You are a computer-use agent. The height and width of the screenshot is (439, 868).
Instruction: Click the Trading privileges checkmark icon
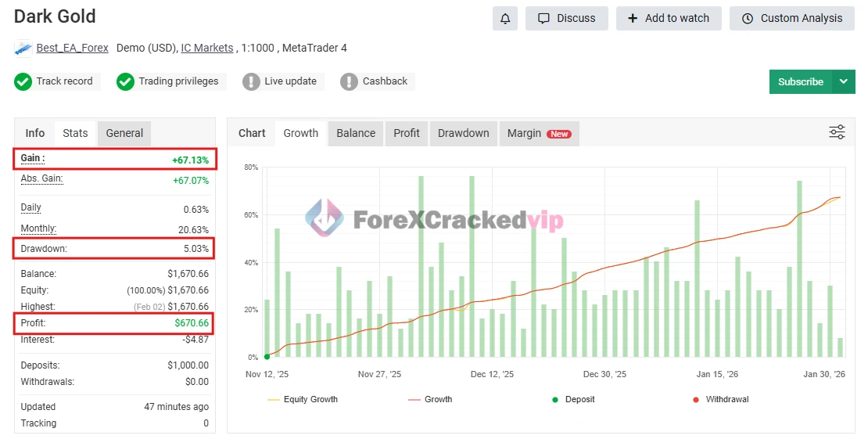(x=125, y=81)
